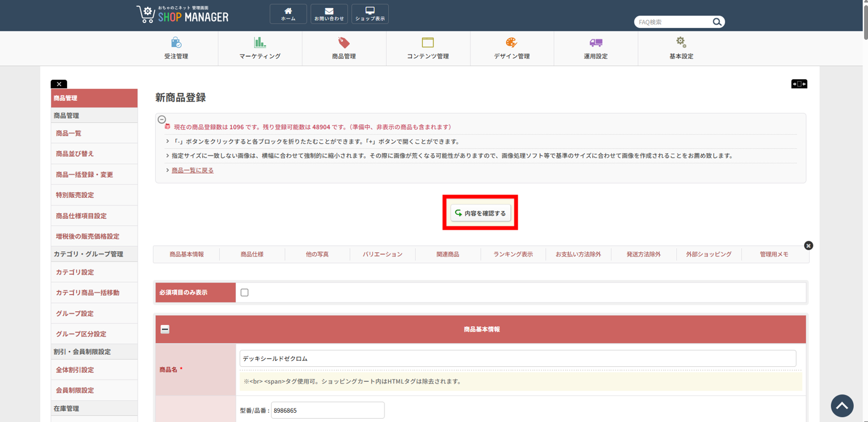Image resolution: width=868 pixels, height=422 pixels.
Task: Open マーケティング bar chart icon
Action: pyautogui.click(x=260, y=43)
